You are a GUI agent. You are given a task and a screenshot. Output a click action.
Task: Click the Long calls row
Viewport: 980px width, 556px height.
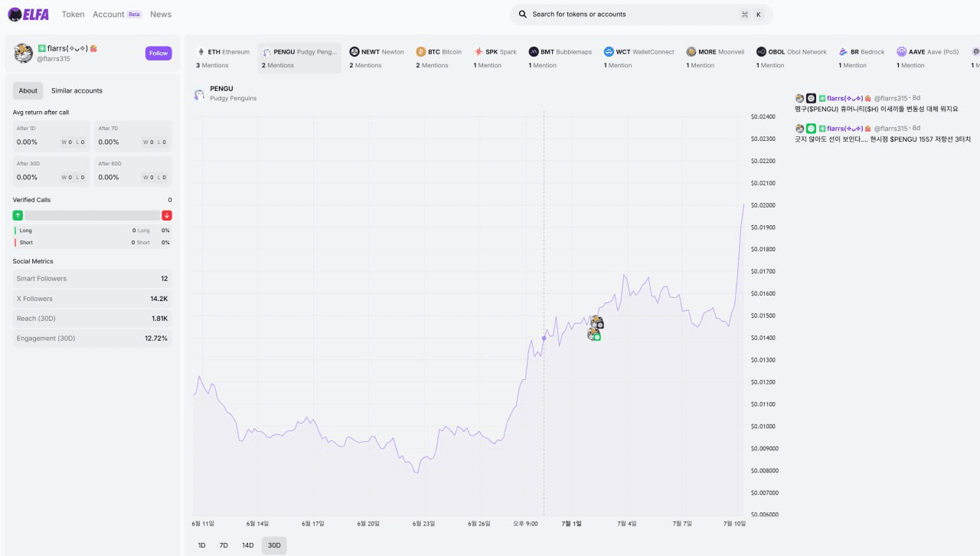tap(92, 231)
